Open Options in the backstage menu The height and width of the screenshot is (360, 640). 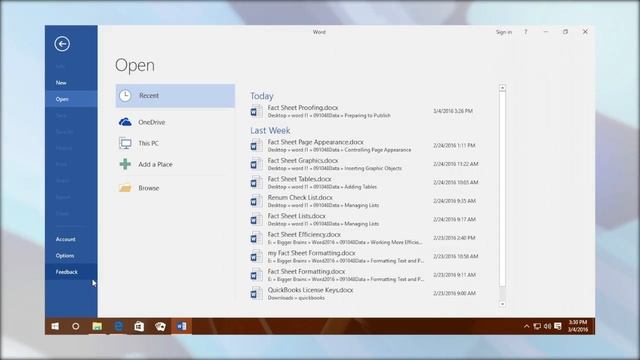coord(71,256)
